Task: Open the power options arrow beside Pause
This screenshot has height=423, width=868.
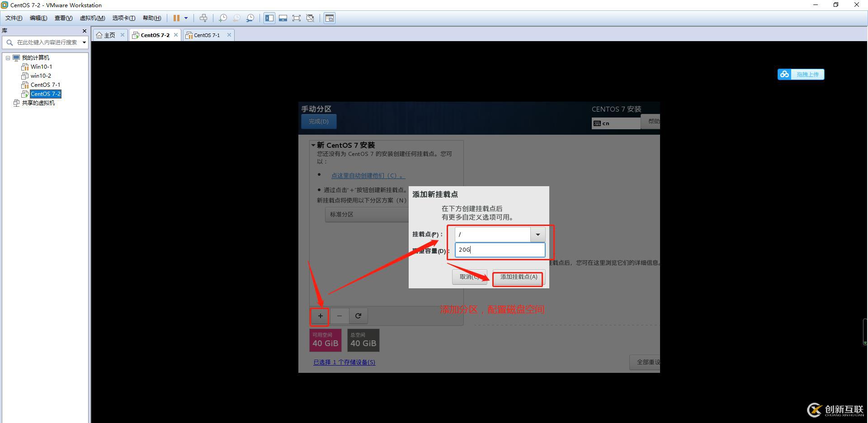Action: point(186,18)
